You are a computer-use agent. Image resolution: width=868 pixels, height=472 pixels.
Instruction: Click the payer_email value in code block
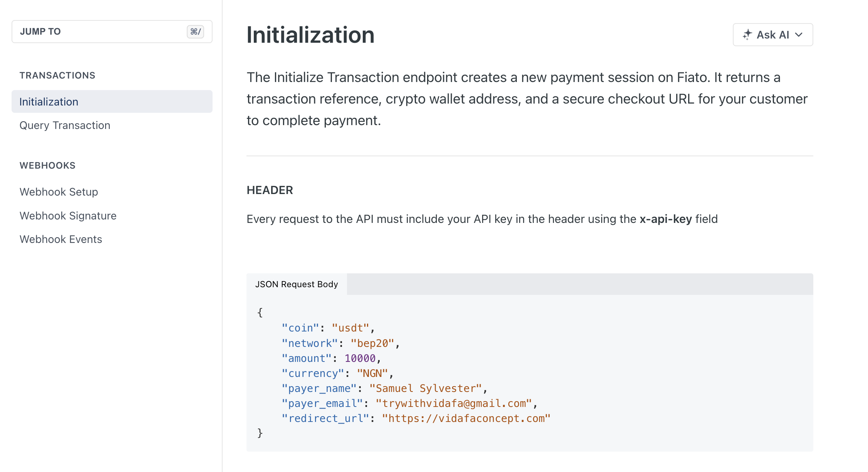point(454,403)
